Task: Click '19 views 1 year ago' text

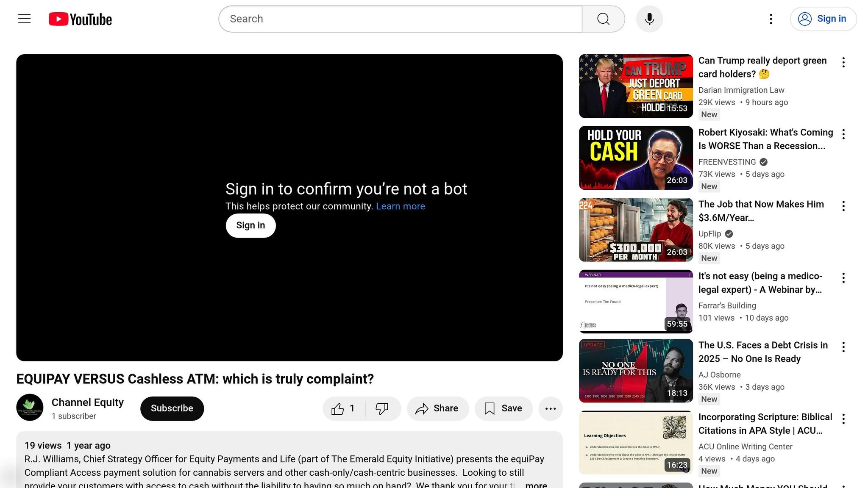Action: 67,446
